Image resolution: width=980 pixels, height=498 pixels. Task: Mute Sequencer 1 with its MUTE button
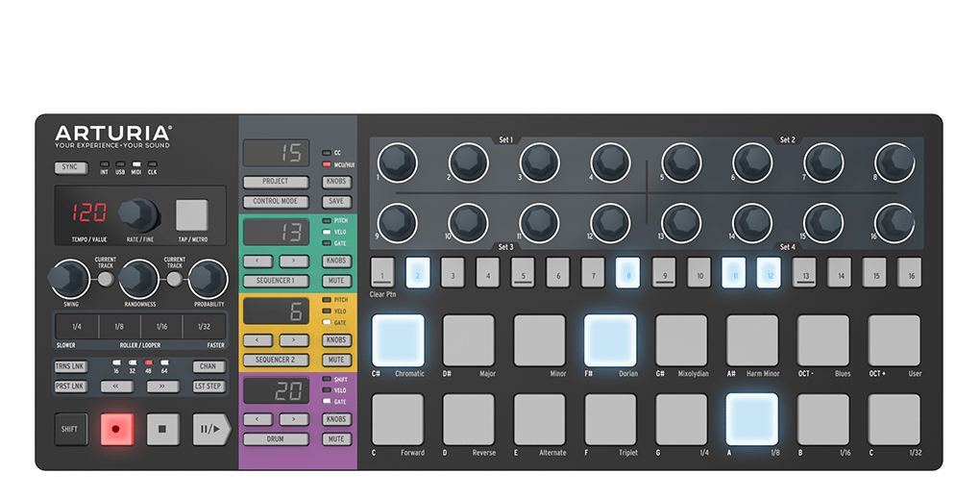[336, 281]
